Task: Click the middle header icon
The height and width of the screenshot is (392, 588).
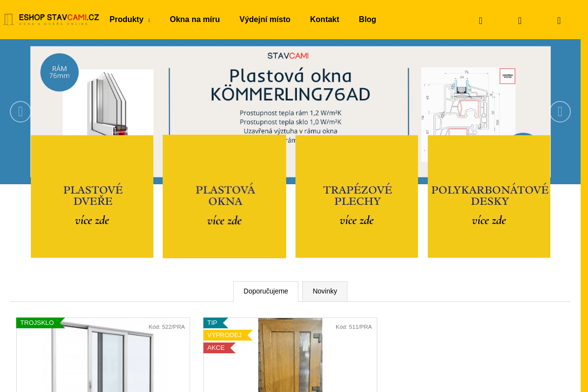Action: [x=520, y=21]
